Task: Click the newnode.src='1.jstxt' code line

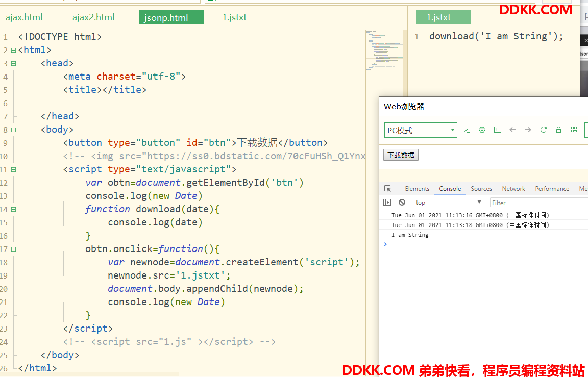Action: coord(169,275)
